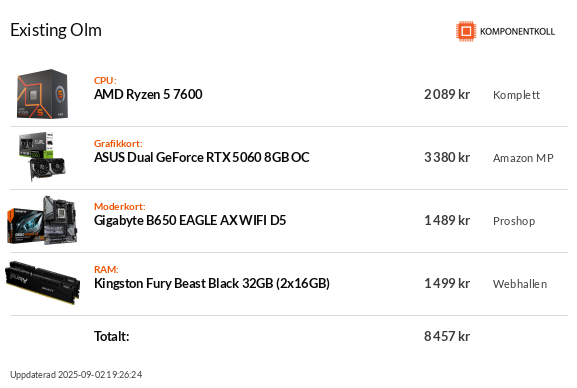
Task: Click the Kingston Fury Beast RAM image
Action: click(x=42, y=283)
